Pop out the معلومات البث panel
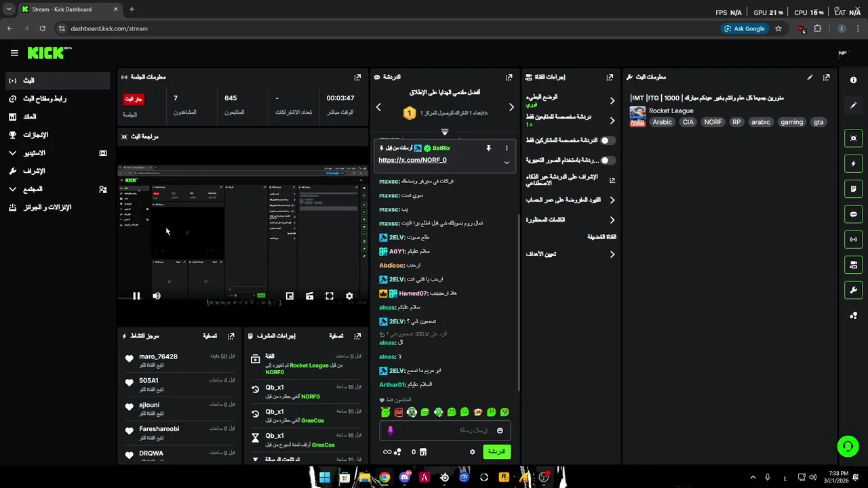868x488 pixels. 826,77
